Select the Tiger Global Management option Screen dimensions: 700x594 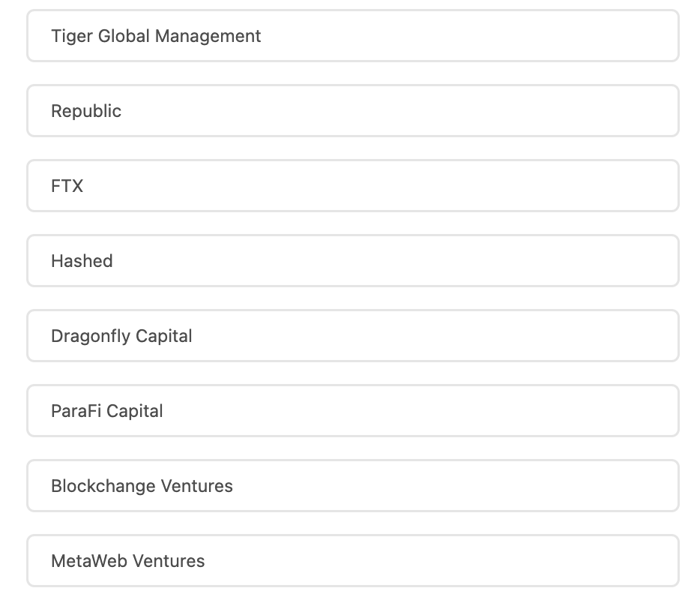click(352, 36)
